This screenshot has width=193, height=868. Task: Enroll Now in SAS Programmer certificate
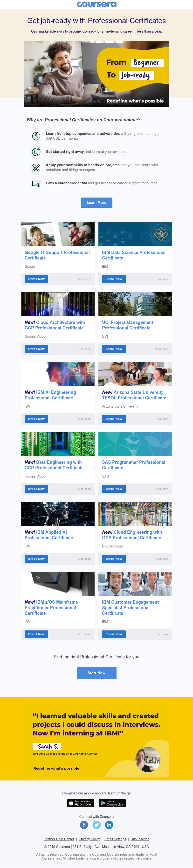pyautogui.click(x=114, y=489)
